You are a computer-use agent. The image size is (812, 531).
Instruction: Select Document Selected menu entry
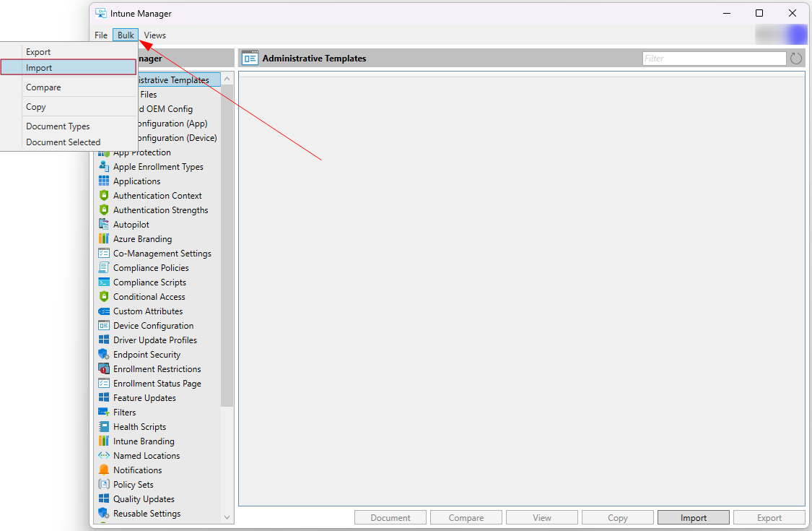pos(69,142)
